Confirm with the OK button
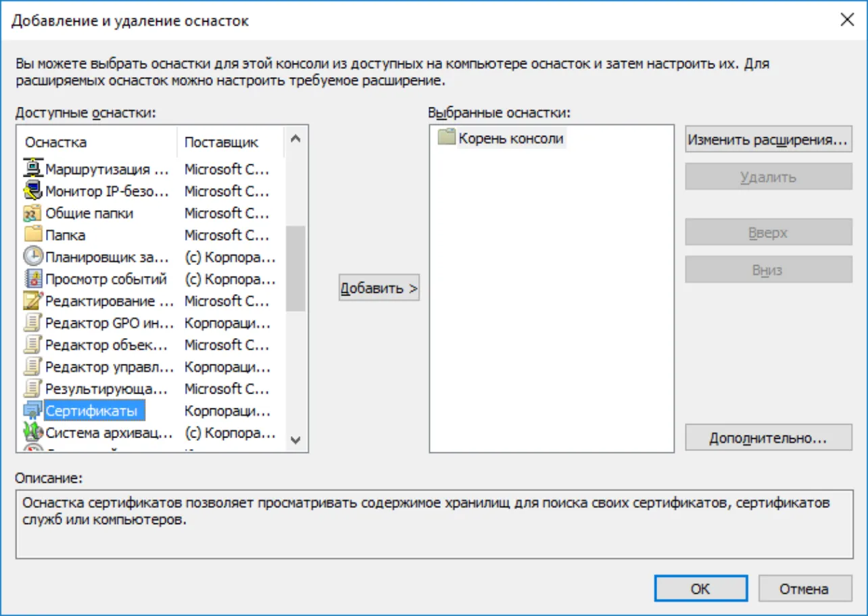The image size is (868, 616). click(x=701, y=588)
